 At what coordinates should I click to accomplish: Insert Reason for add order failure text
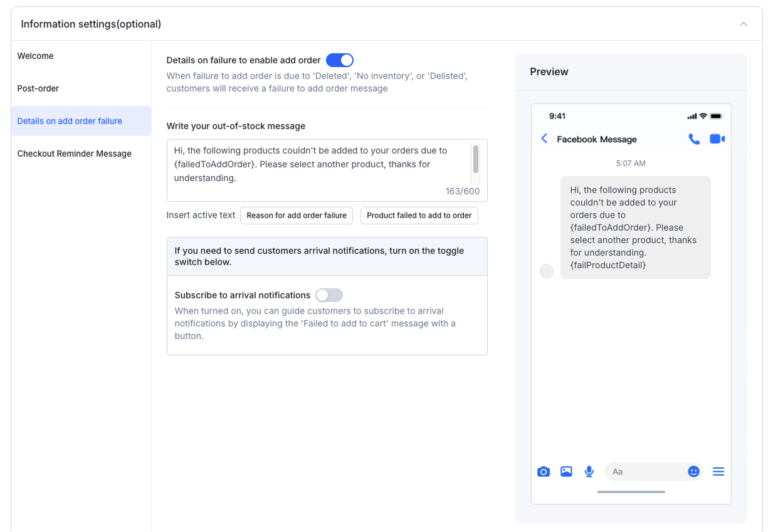[x=297, y=216]
